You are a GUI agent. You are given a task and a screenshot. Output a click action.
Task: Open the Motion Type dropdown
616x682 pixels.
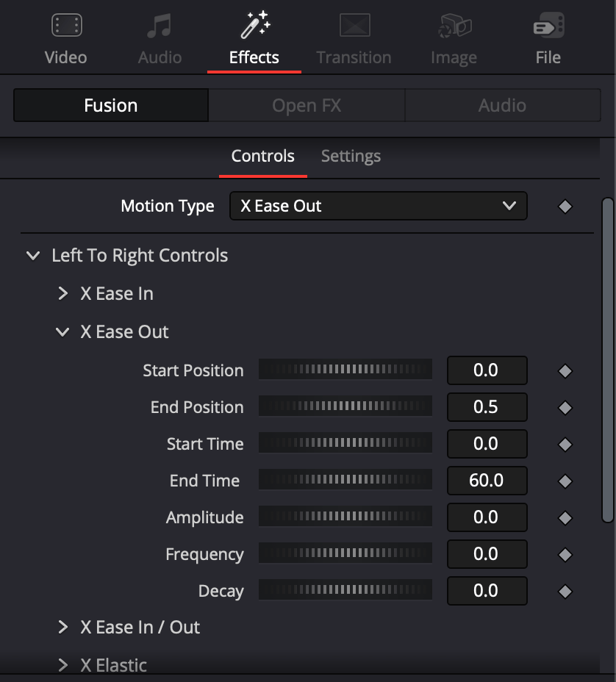[379, 206]
